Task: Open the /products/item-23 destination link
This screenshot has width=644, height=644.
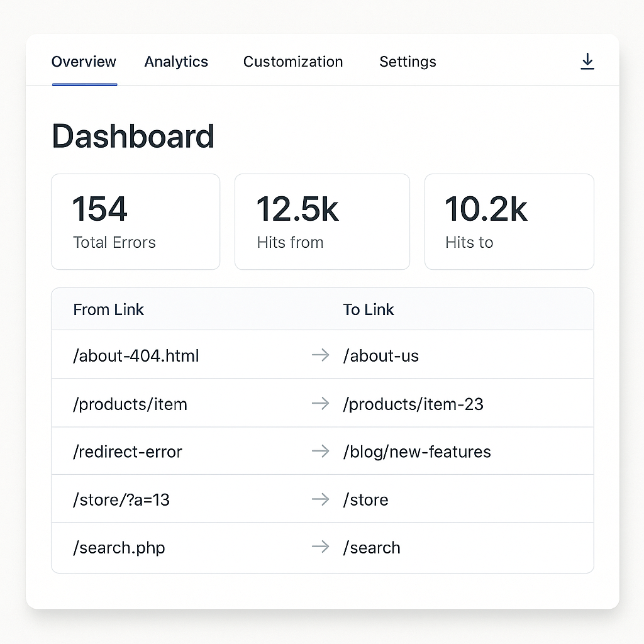Action: coord(413,404)
